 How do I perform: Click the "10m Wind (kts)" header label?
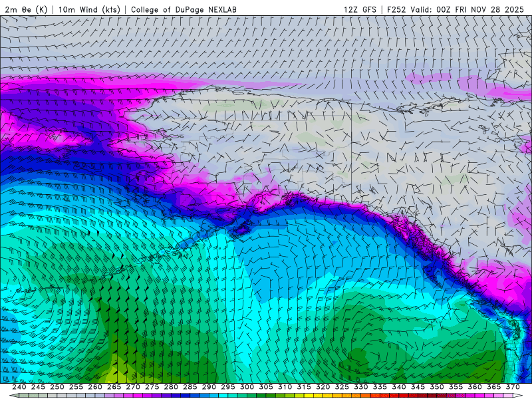coord(89,9)
